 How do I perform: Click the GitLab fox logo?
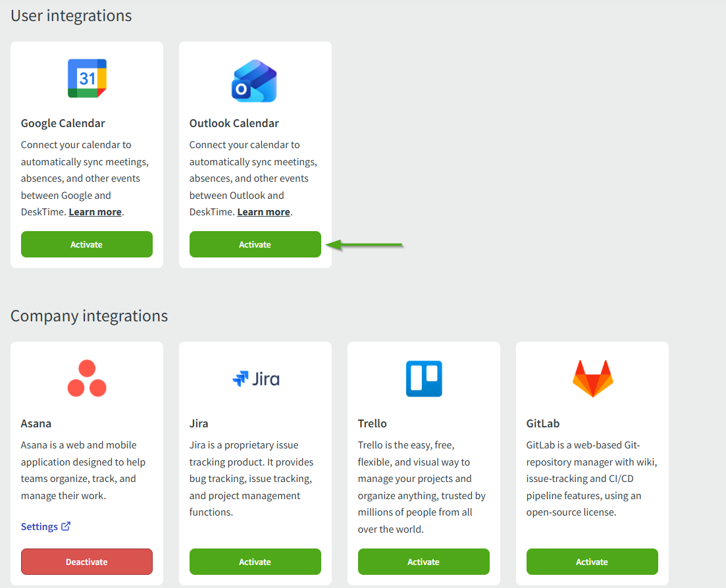tap(592, 379)
